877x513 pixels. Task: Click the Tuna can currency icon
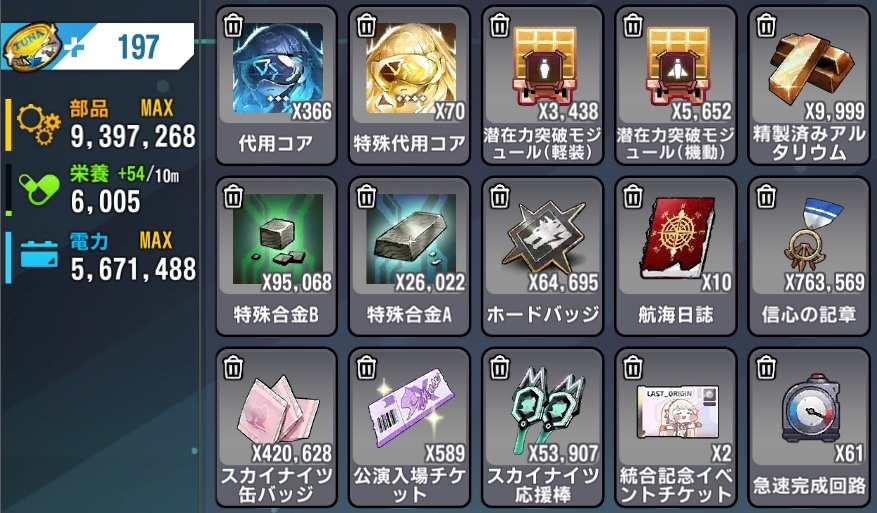click(x=31, y=45)
